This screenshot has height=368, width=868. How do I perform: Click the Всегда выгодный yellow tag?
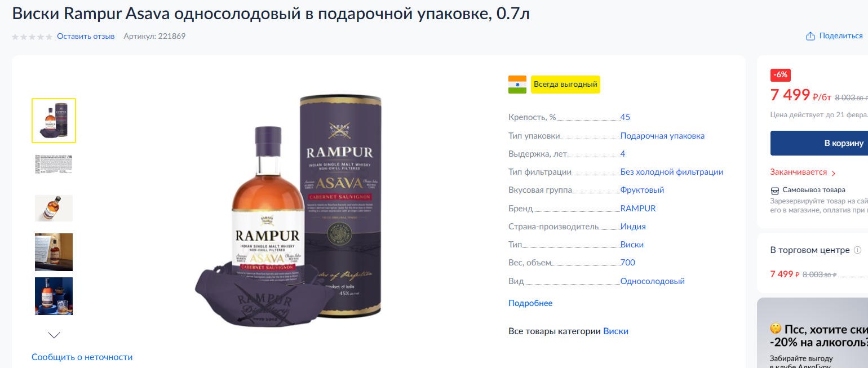point(565,85)
